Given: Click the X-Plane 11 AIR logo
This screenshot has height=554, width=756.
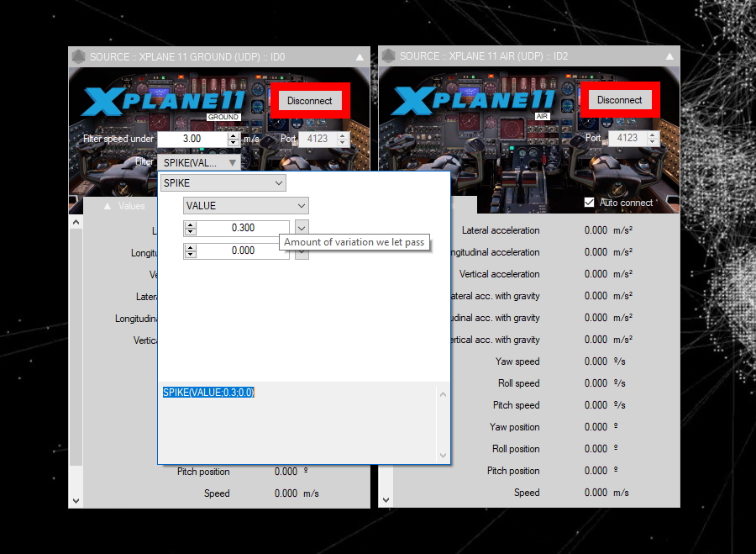Looking at the screenshot, I should pyautogui.click(x=474, y=101).
